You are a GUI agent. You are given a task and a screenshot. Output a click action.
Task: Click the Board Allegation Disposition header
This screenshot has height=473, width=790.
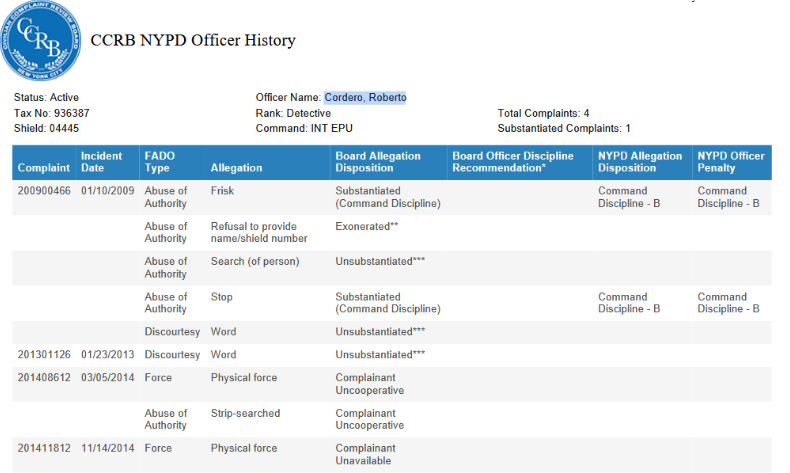coord(378,162)
